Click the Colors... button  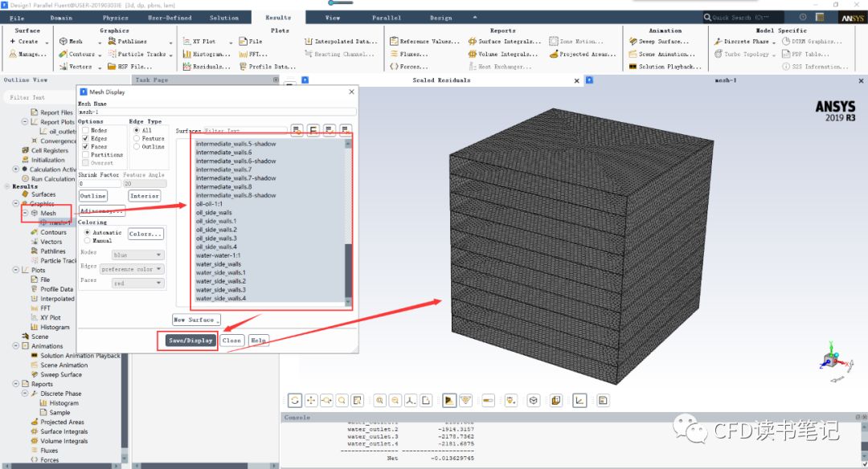145,234
